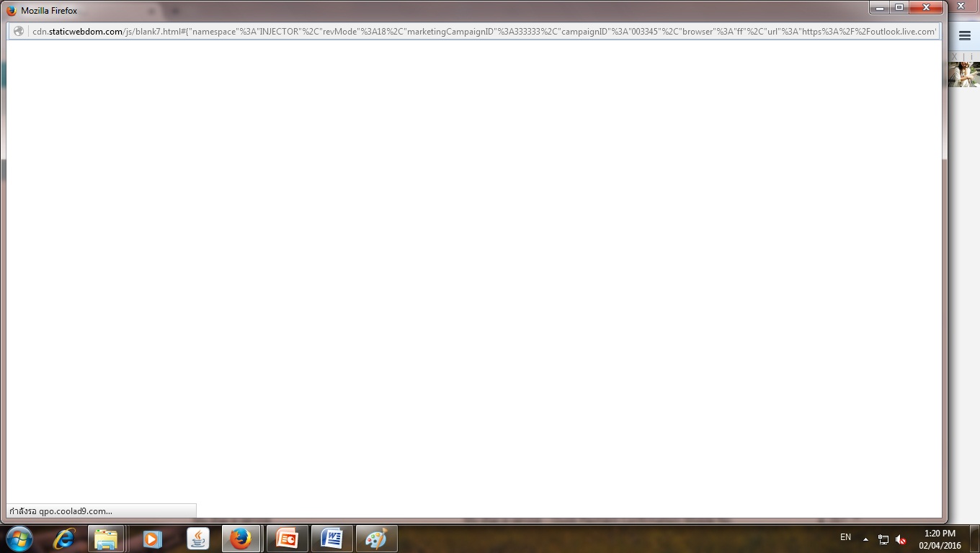The image size is (980, 553).
Task: Click the Firefox popup address bar URL
Action: coord(484,32)
